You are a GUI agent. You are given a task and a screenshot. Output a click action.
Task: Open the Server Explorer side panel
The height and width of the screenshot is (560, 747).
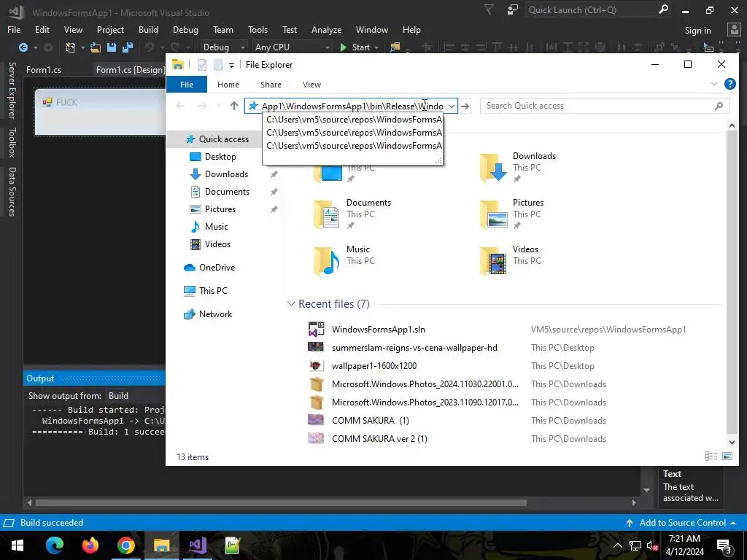12,90
